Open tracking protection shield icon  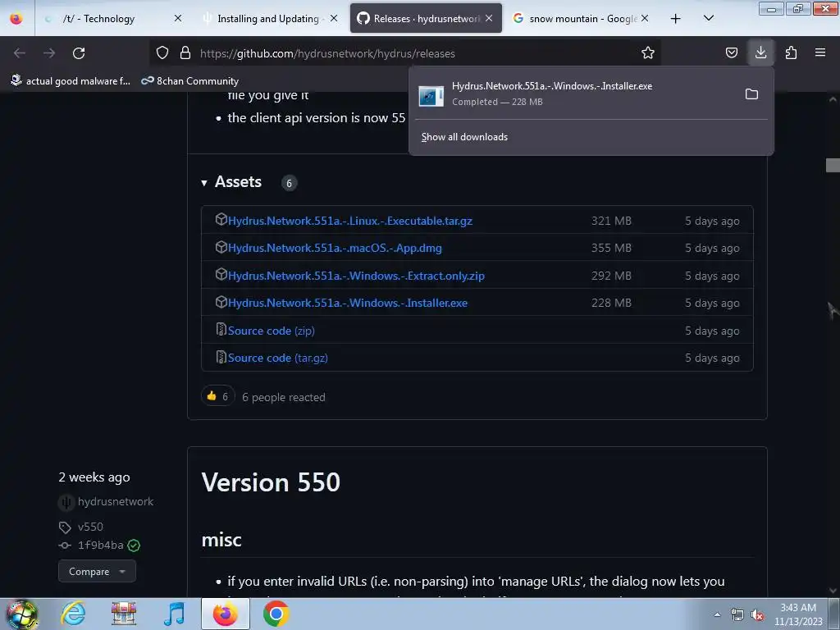pyautogui.click(x=162, y=52)
